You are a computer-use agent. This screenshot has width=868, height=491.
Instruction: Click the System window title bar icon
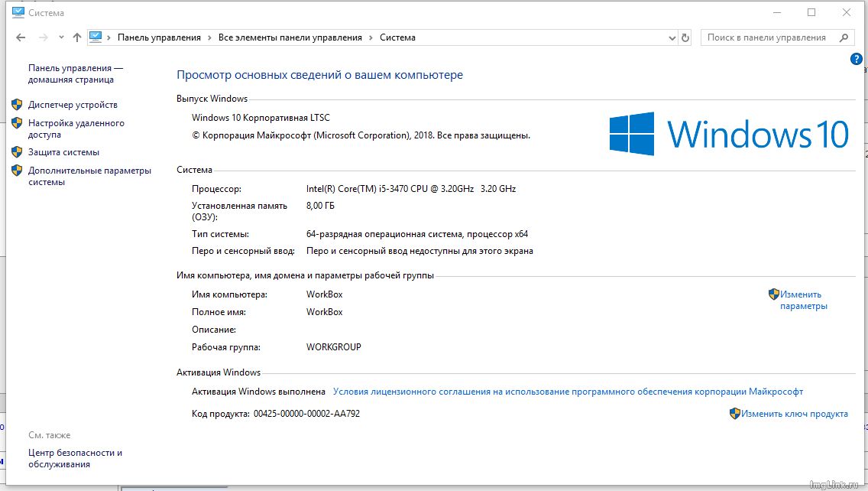click(x=18, y=12)
